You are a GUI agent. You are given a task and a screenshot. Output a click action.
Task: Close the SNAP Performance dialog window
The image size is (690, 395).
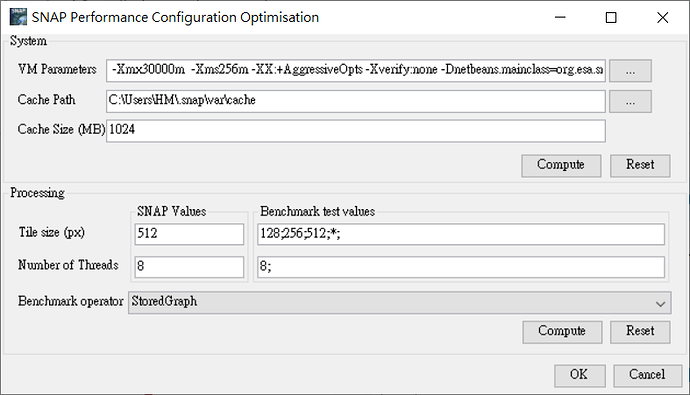[x=662, y=18]
